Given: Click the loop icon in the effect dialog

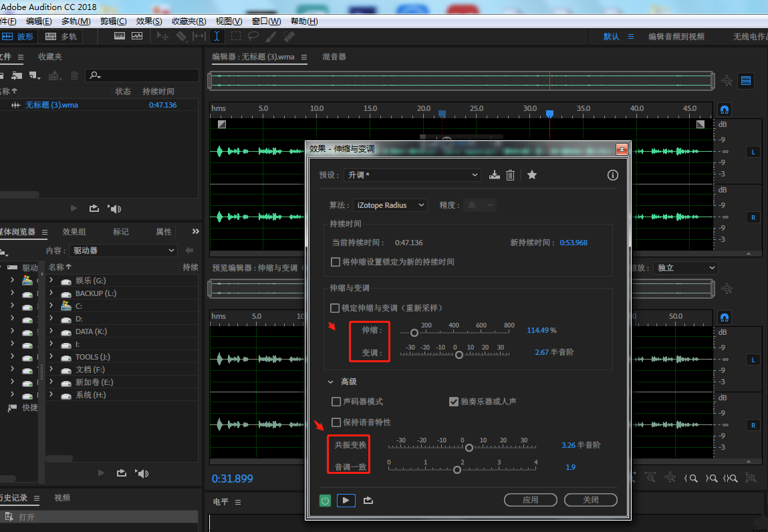Looking at the screenshot, I should click(x=368, y=500).
